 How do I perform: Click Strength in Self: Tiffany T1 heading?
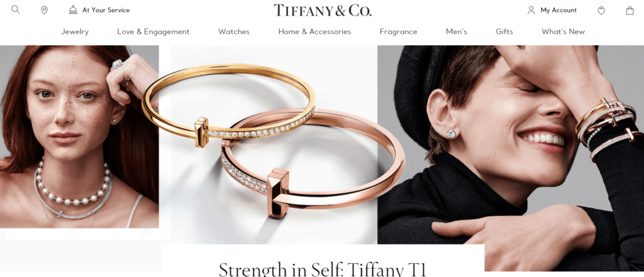[323, 269]
